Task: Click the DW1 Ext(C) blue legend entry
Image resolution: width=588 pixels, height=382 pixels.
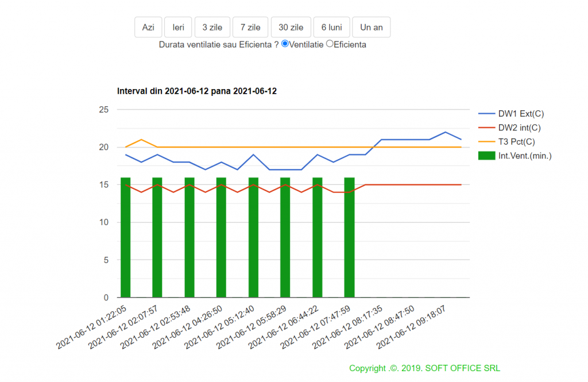Action: click(x=521, y=114)
